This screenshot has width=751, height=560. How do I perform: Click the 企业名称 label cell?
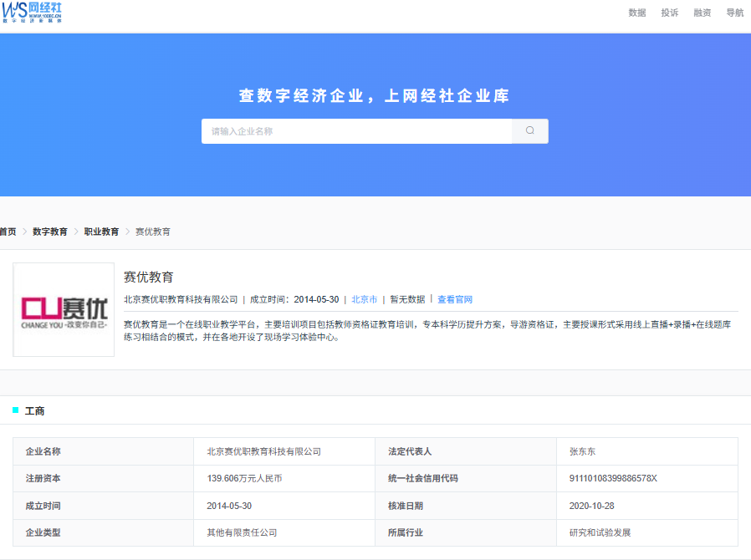coord(103,451)
